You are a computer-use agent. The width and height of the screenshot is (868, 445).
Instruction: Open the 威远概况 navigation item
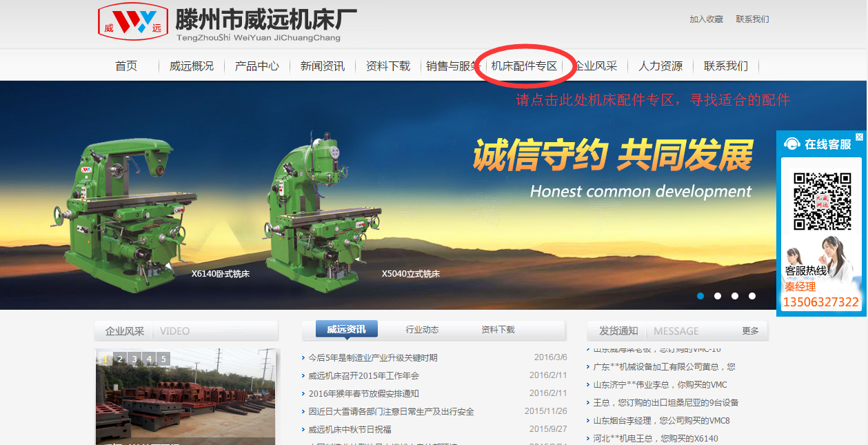tap(192, 66)
